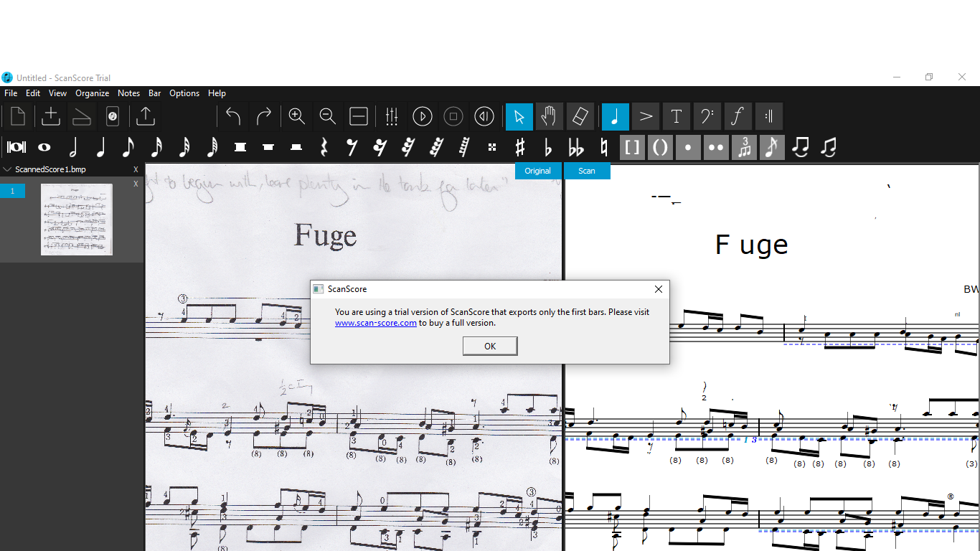Switch to the Scan tab
980x551 pixels.
coord(587,171)
